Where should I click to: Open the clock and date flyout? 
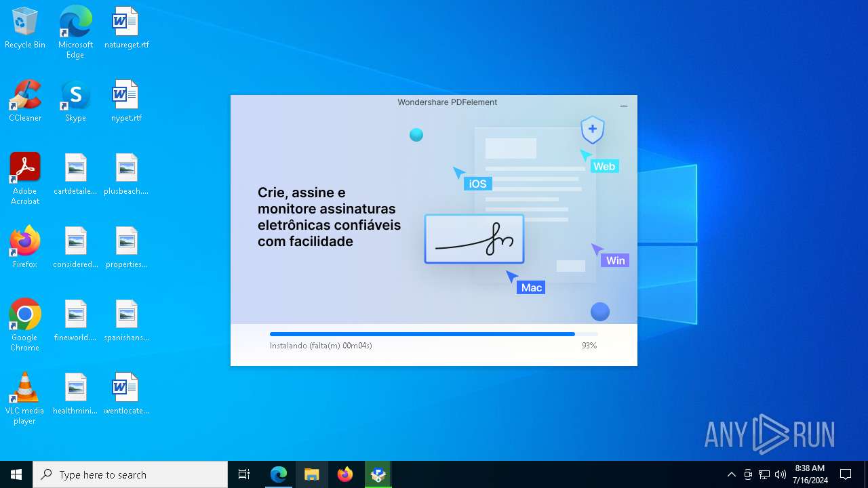point(810,474)
